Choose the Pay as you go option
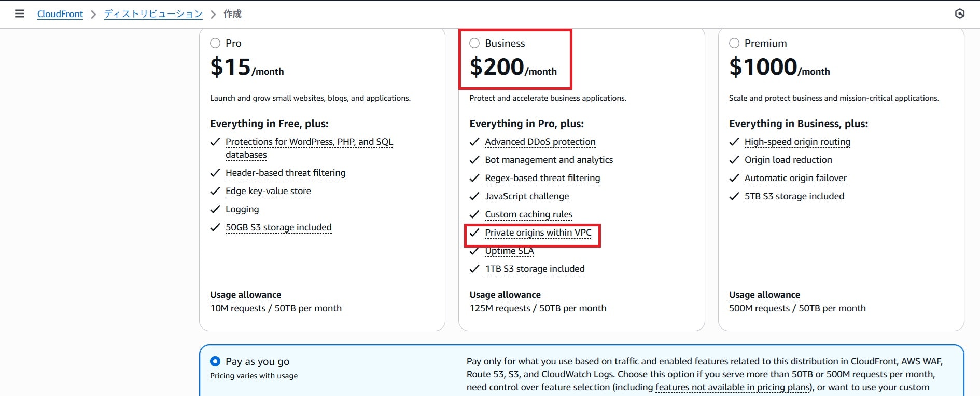 click(x=215, y=361)
